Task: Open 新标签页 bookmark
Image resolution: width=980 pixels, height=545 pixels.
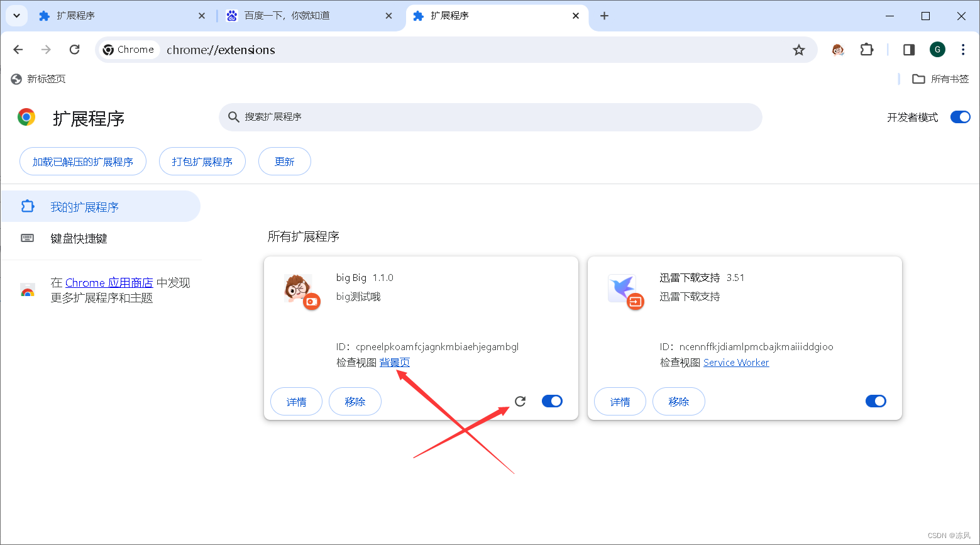Action: [x=39, y=79]
